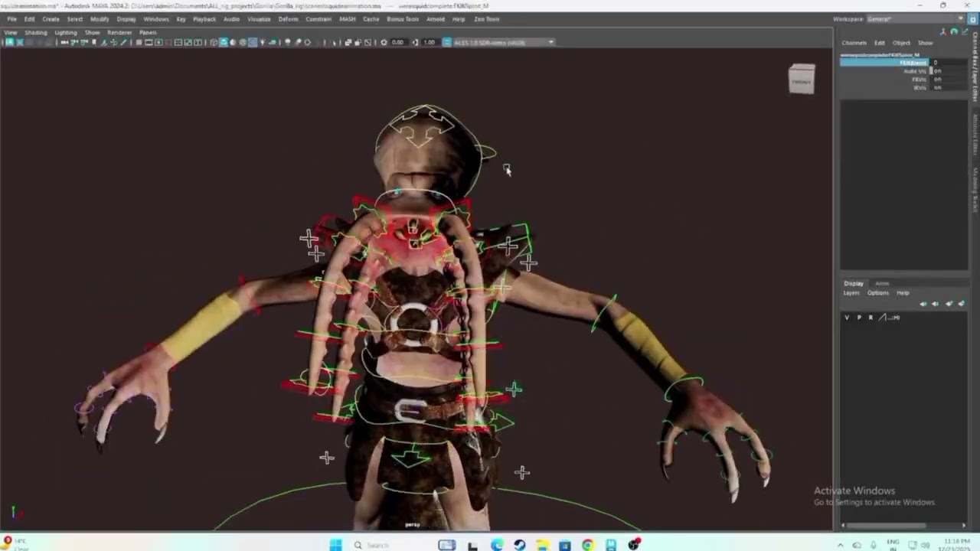Toggle X-ray display toolbar icon
980x551 pixels.
click(348, 42)
